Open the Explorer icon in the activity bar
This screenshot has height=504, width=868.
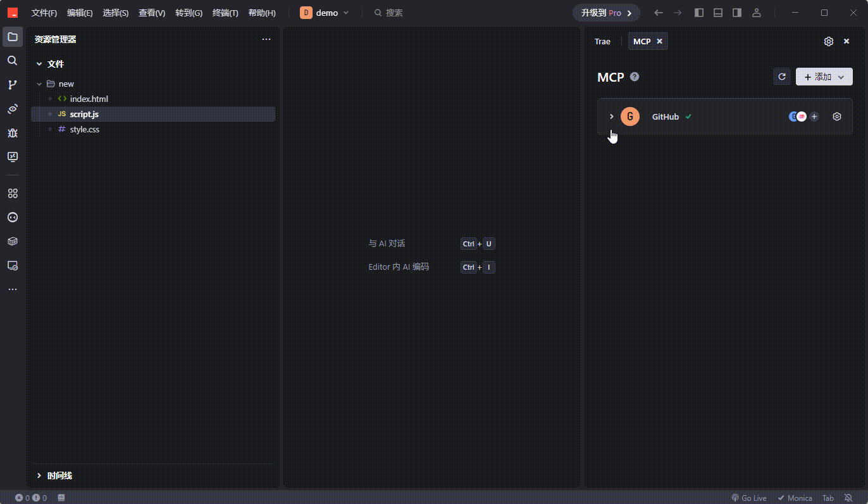13,36
